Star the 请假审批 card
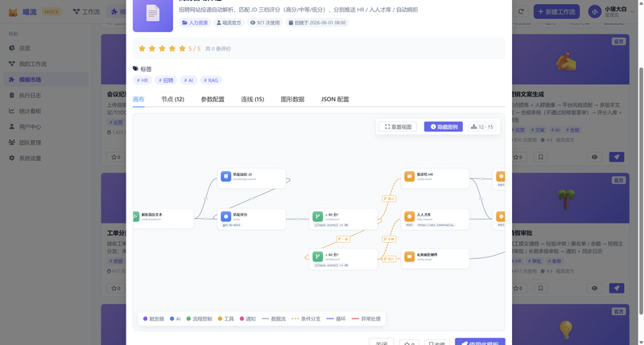 pyautogui.click(x=518, y=289)
